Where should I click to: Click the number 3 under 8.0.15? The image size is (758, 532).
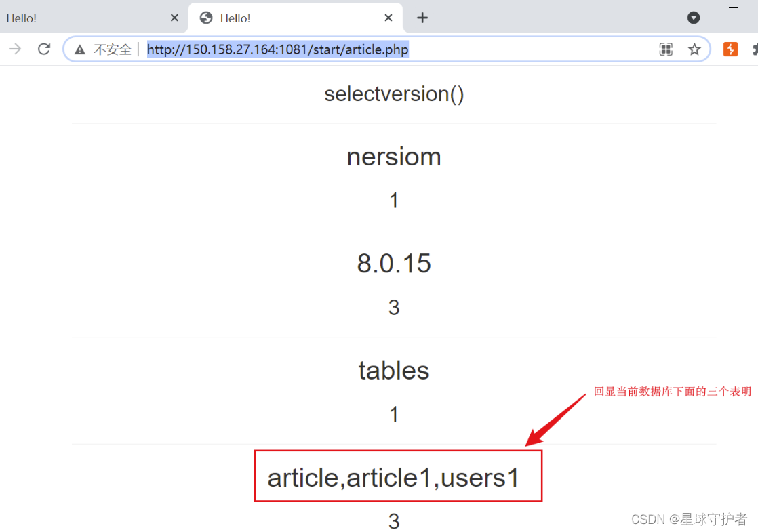coord(394,308)
